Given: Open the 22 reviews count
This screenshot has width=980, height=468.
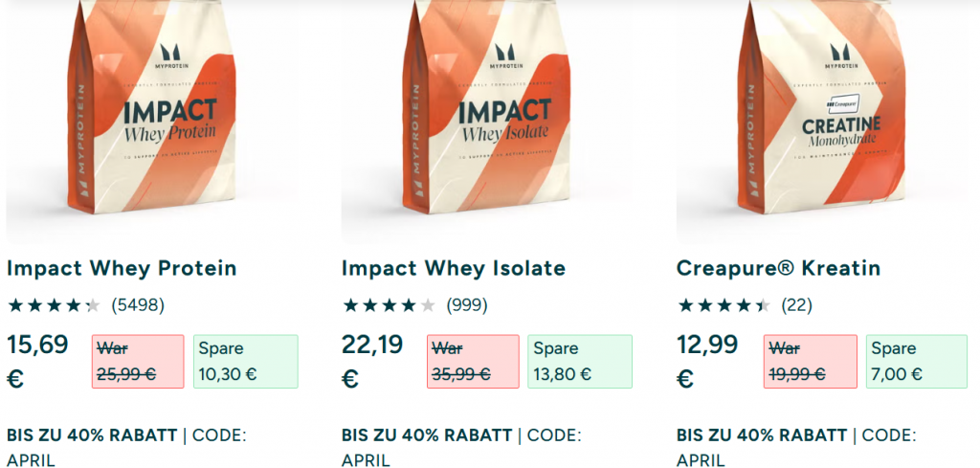Looking at the screenshot, I should click(796, 306).
